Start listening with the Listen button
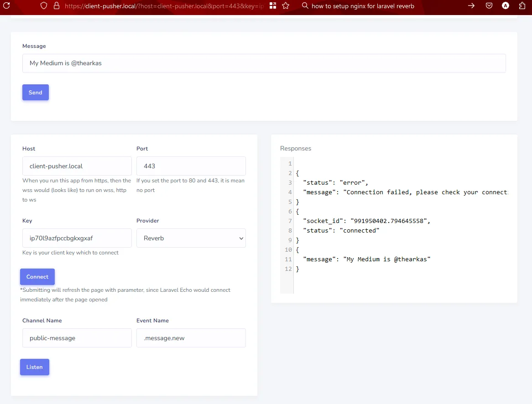 click(x=34, y=367)
